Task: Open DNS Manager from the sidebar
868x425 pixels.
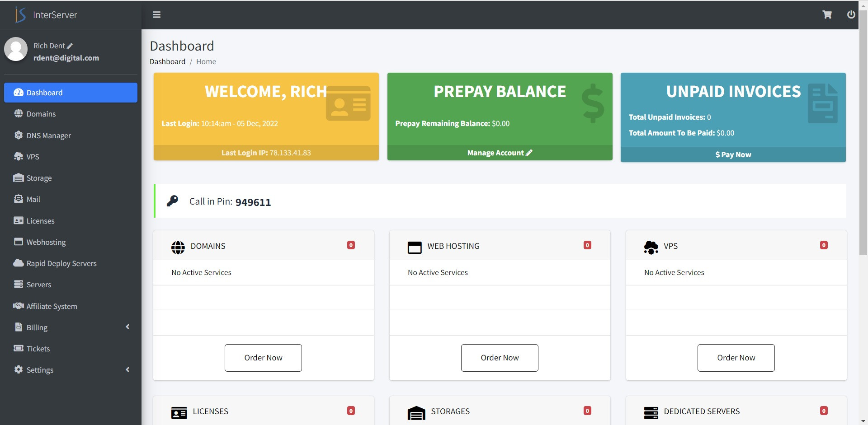Action: [71, 135]
